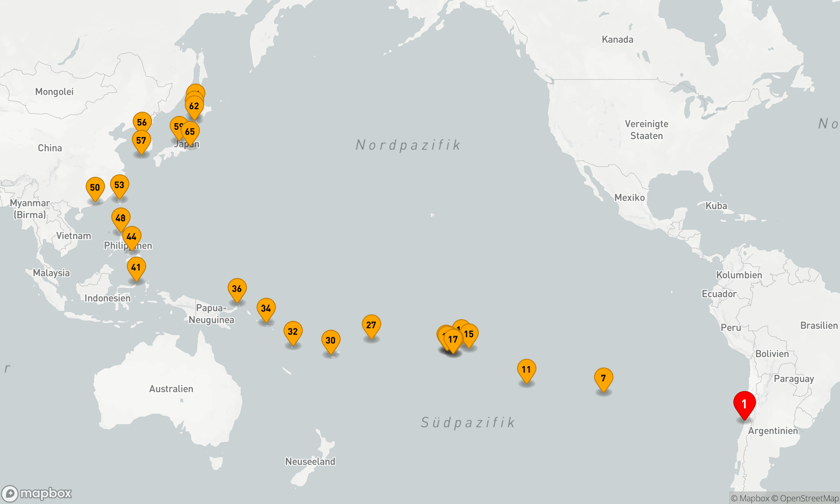Open marker 17 in the cluster
The width and height of the screenshot is (840, 504).
click(453, 339)
